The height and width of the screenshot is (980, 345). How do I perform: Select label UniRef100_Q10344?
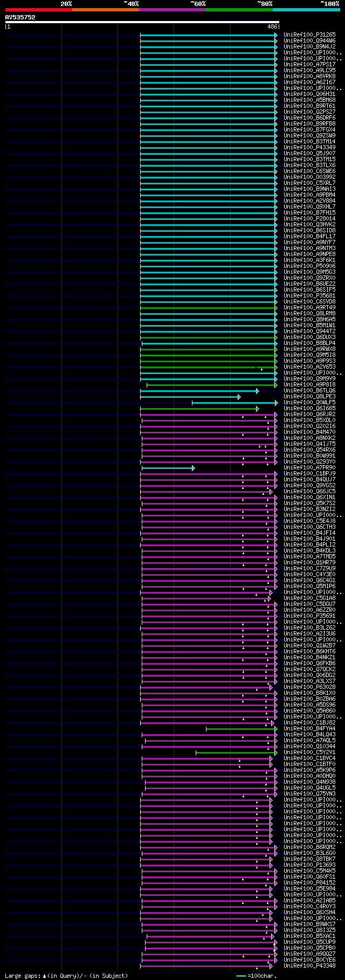[x=309, y=747]
